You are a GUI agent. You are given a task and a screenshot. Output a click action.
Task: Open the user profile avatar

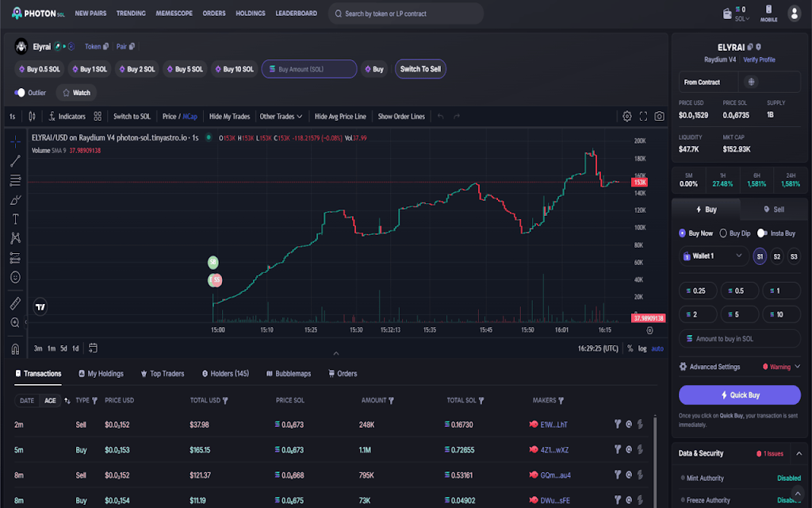794,13
